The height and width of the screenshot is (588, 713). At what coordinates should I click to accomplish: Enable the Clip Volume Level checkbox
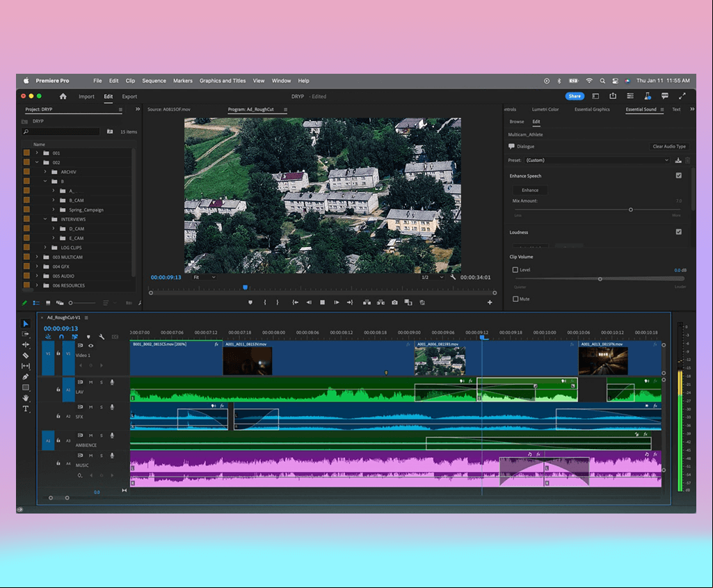[515, 270]
